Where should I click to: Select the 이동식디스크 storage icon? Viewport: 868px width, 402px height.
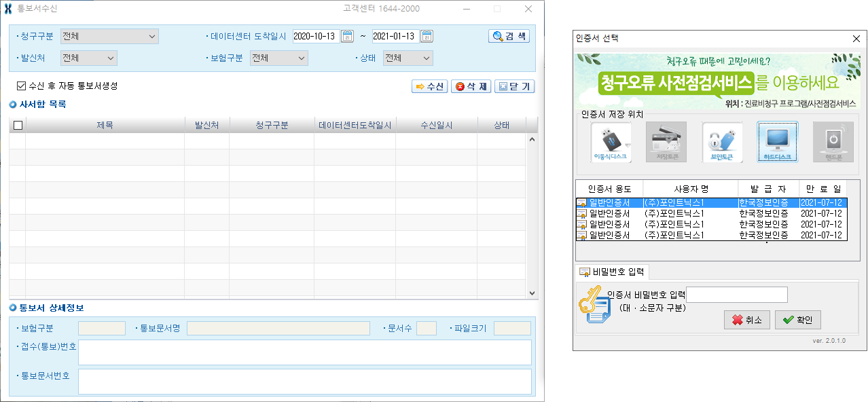pos(611,142)
